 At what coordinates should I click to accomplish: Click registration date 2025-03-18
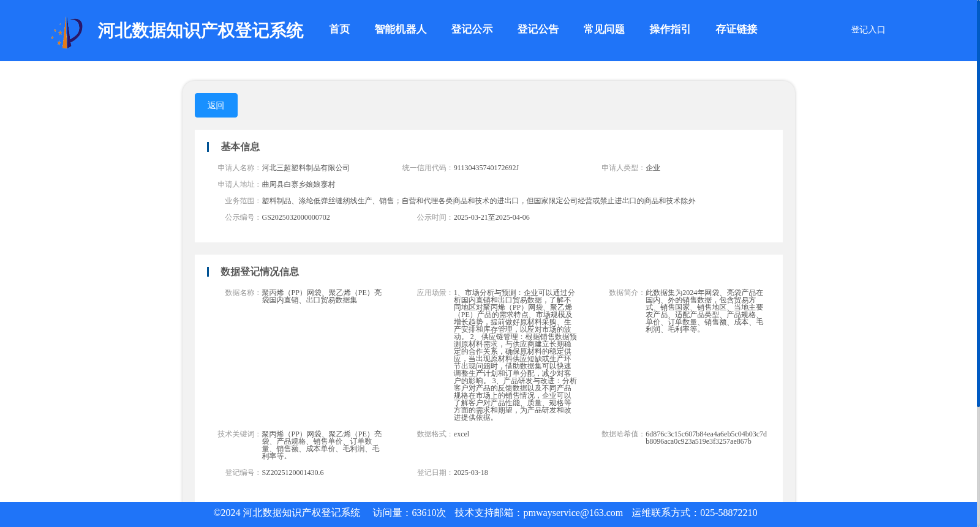tap(470, 473)
